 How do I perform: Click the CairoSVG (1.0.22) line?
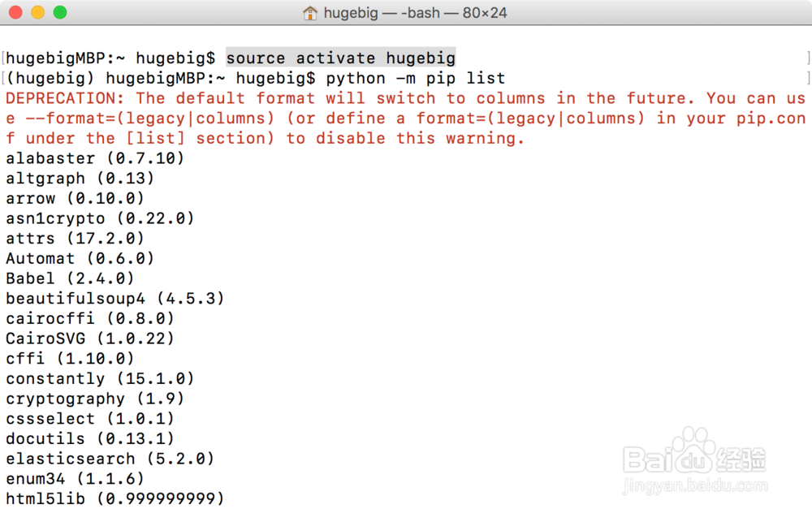(90, 338)
